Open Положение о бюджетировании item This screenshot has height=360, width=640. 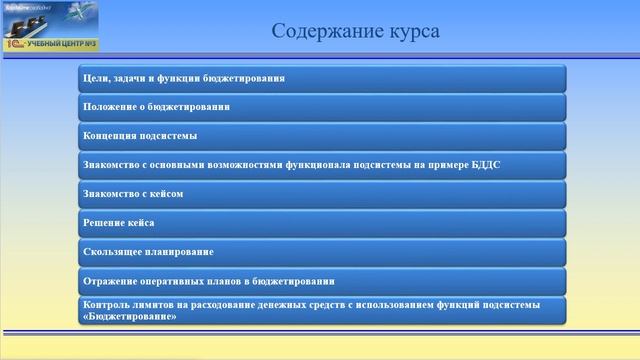point(322,107)
